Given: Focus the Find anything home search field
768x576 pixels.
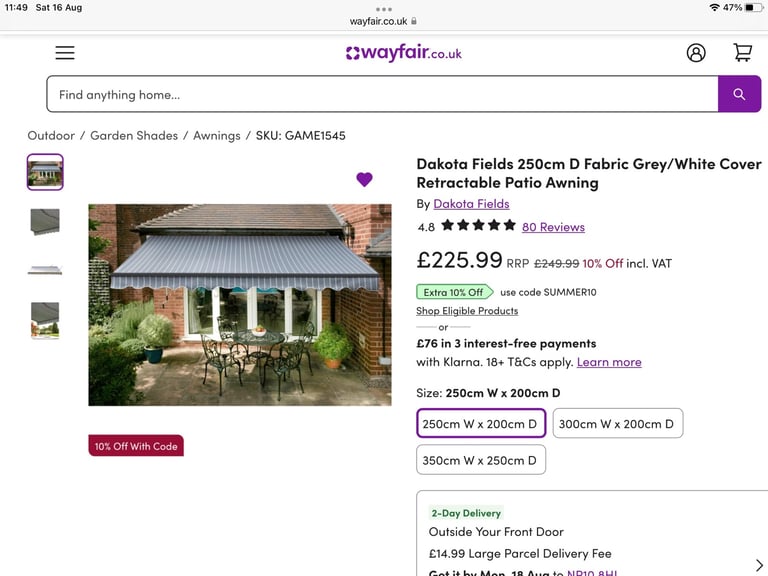Looking at the screenshot, I should (382, 94).
